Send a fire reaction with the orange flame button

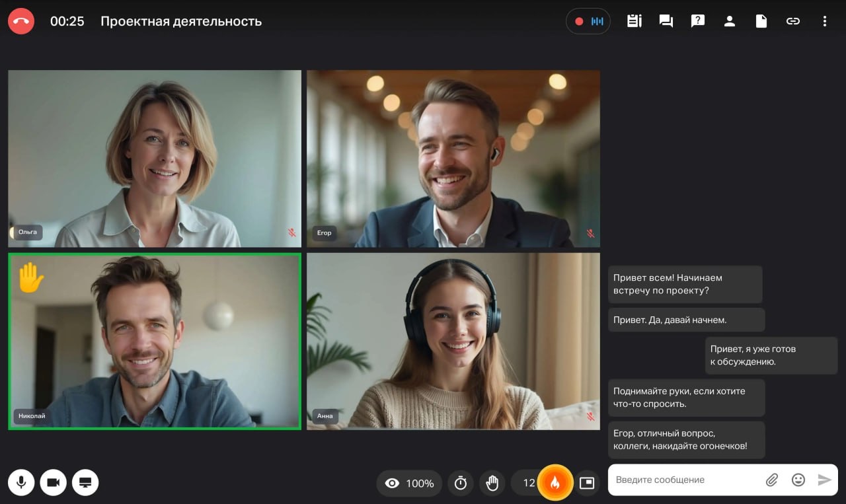coord(555,483)
